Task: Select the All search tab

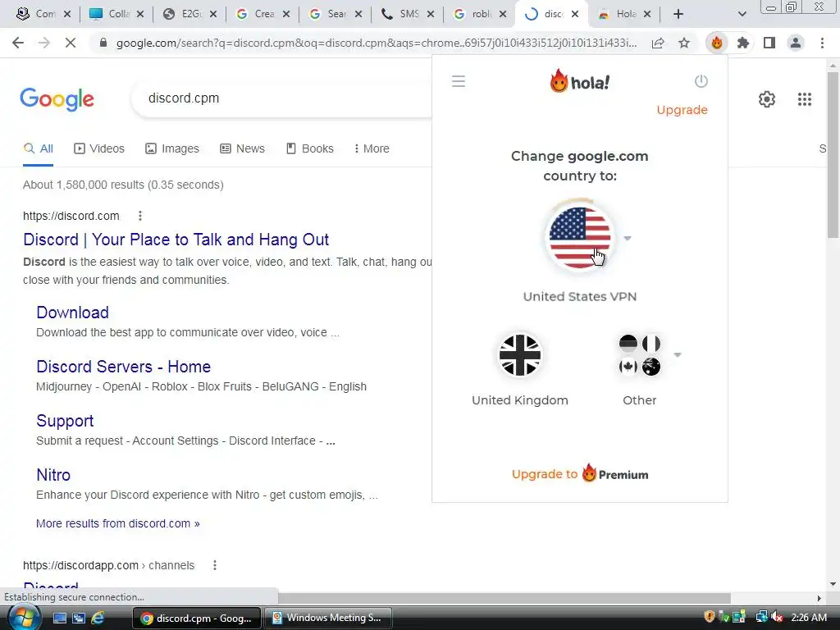Action: [38, 148]
